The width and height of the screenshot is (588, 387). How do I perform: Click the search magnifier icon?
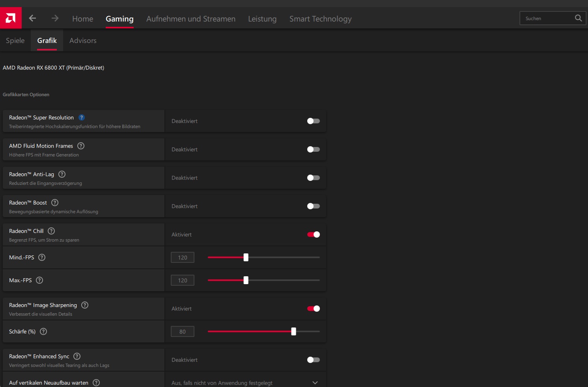(578, 18)
